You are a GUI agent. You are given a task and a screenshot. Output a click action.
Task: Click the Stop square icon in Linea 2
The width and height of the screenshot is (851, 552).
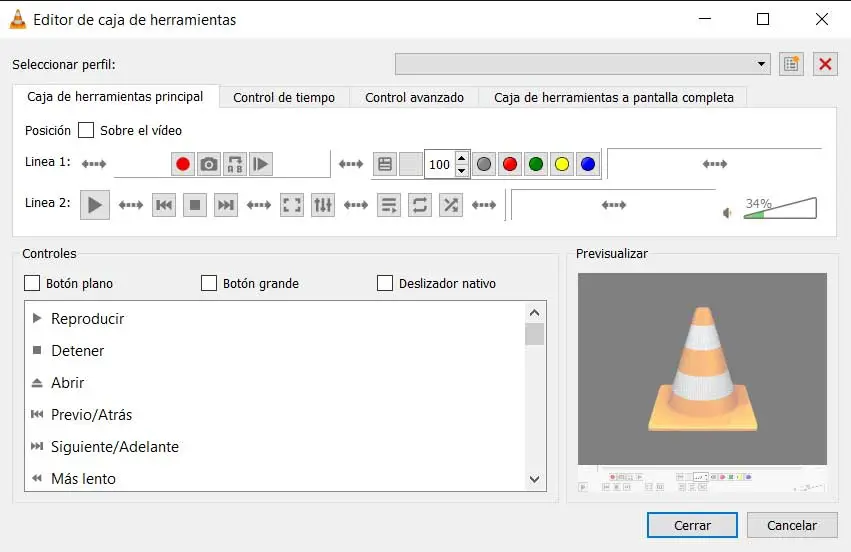[195, 205]
